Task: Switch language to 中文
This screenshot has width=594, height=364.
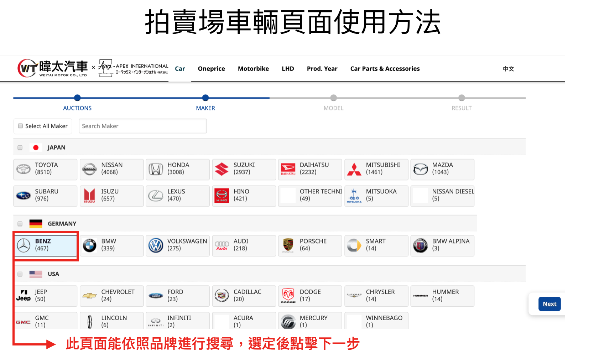Action: pos(508,69)
